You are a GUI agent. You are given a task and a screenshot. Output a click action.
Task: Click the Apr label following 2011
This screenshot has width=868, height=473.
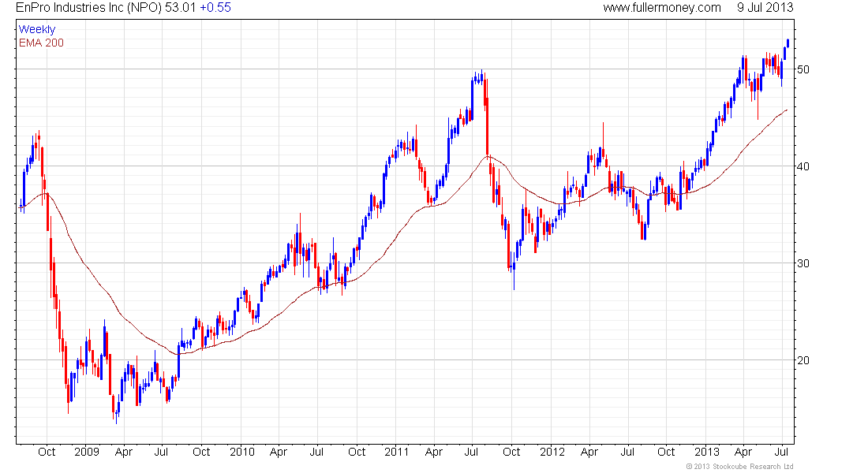(x=434, y=452)
